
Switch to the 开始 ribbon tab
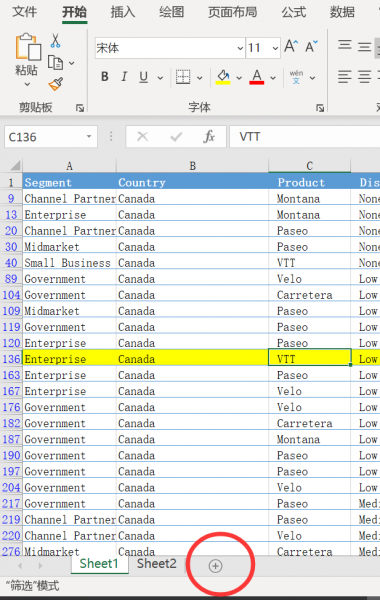[x=75, y=12]
